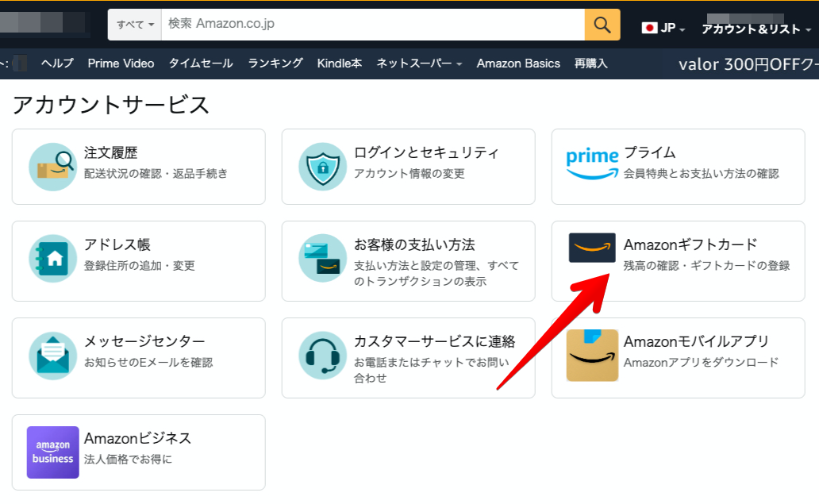Open the Amazonギフトカード title link
This screenshot has width=819, height=504.
tap(690, 244)
